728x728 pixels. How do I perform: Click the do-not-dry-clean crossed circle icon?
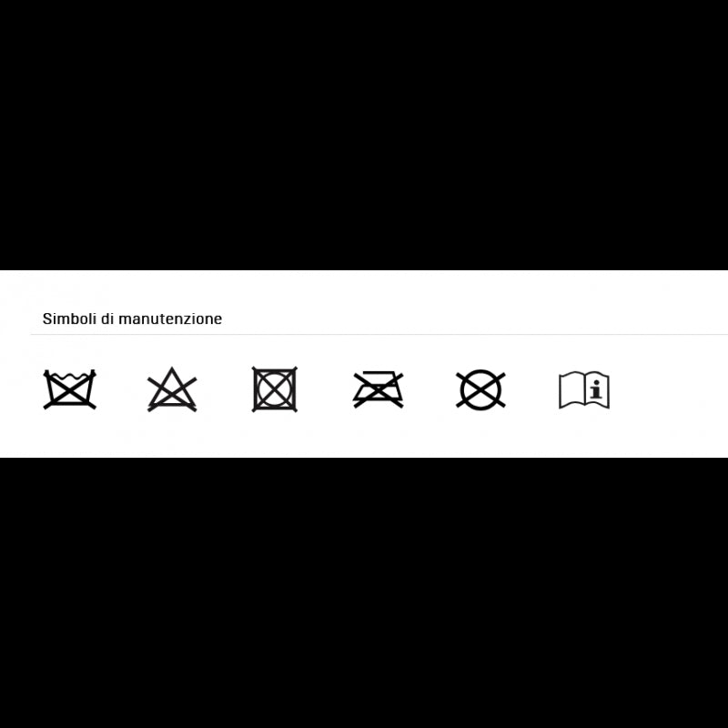[x=480, y=390]
